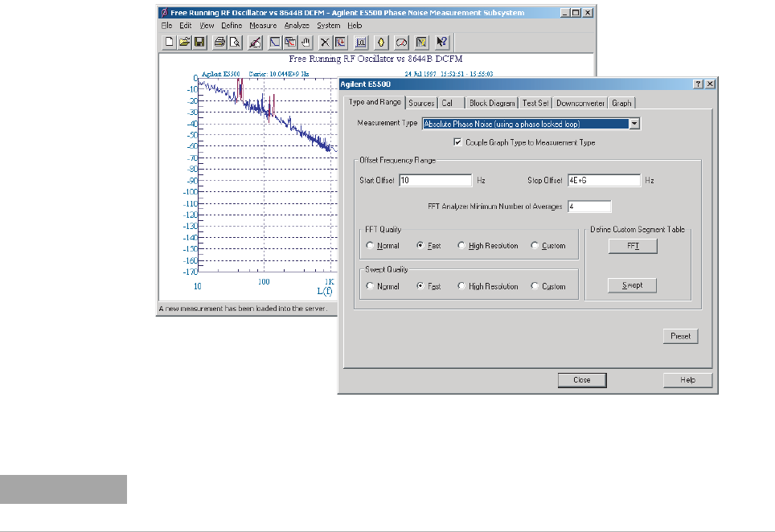Switch to the Block Diagram tab

[491, 103]
